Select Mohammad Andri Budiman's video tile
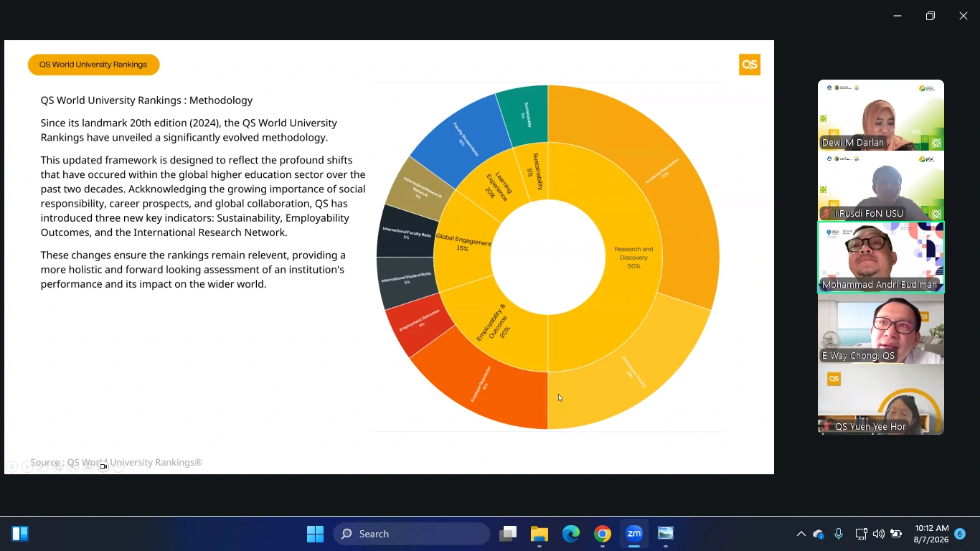980x551 pixels. (x=881, y=257)
